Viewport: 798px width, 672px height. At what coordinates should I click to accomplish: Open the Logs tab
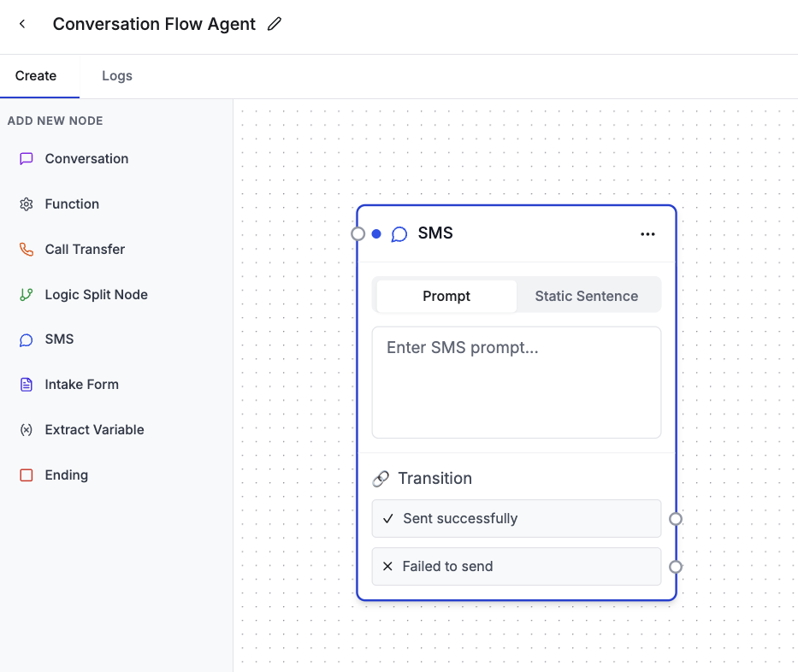pyautogui.click(x=117, y=76)
